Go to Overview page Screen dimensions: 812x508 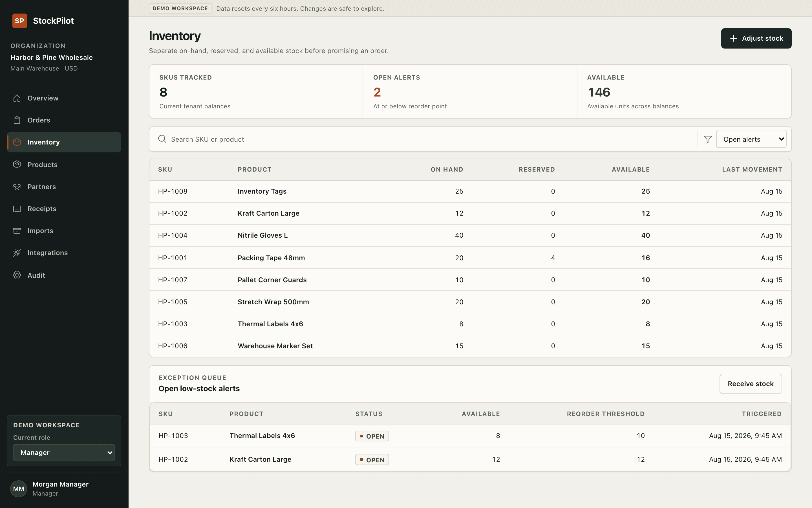64,98
